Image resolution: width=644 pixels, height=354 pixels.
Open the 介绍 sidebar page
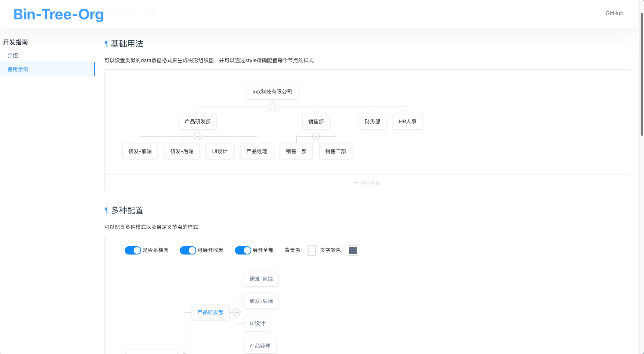13,56
